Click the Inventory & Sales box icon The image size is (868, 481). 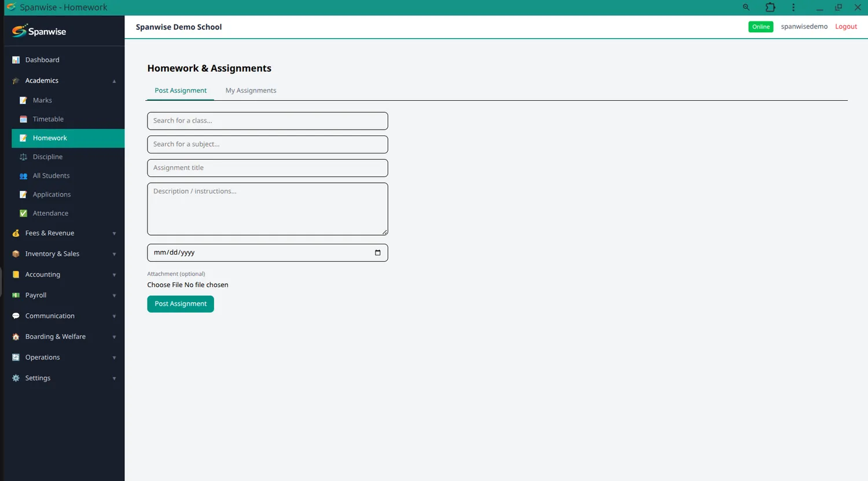[16, 254]
